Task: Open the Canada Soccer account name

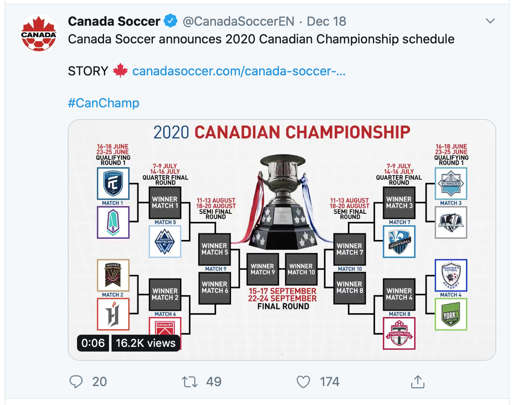Action: point(114,21)
